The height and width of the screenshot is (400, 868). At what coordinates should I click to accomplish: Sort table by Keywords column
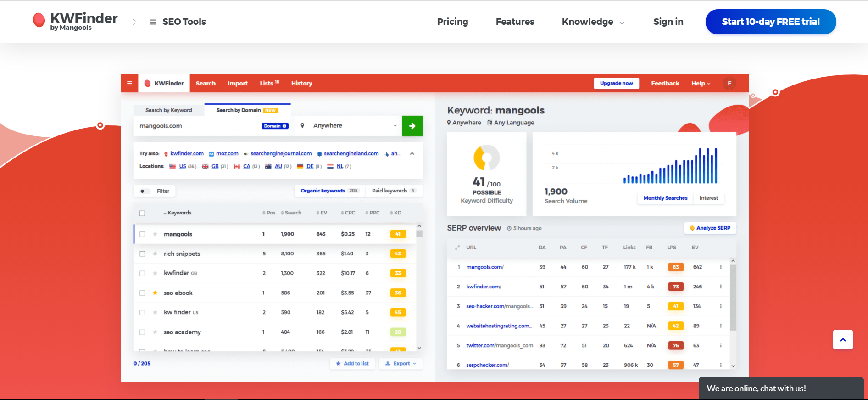pyautogui.click(x=178, y=213)
